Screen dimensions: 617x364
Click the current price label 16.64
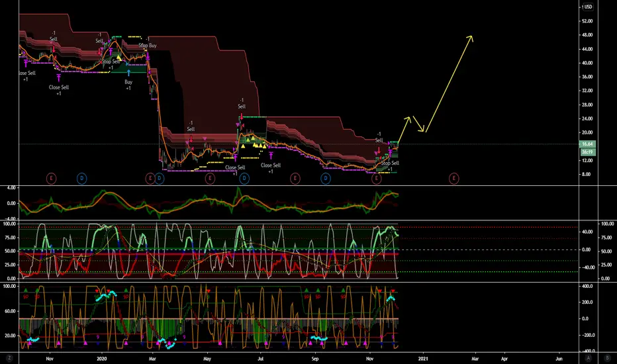pos(587,144)
